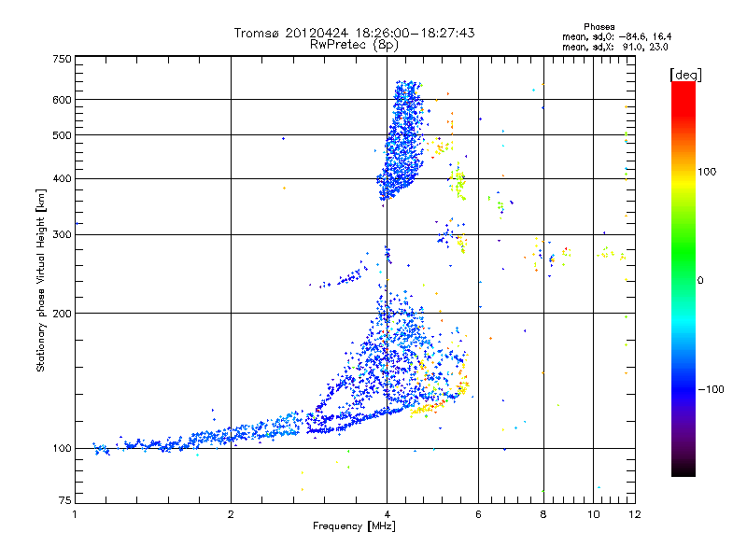Screen dimensions: 747x560
Task: Click the 'Stationary phase Virtual Height [km]' axis label
Action: [41, 281]
